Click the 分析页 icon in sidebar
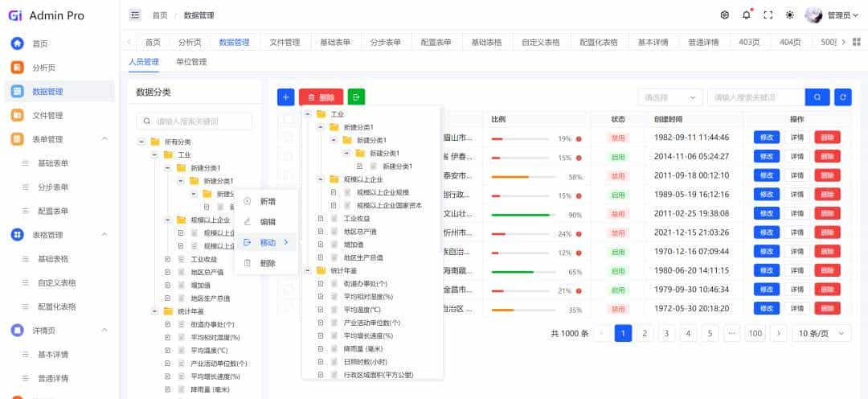 click(17, 68)
